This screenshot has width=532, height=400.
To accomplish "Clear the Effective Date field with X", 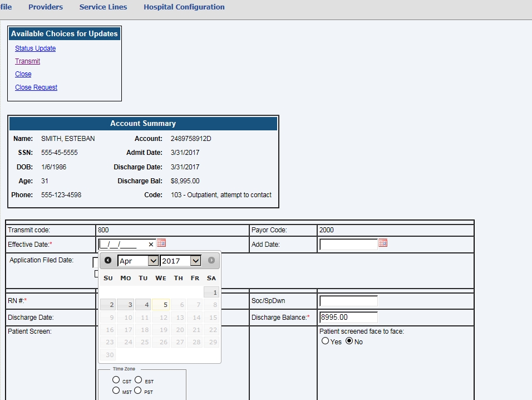I will 151,244.
